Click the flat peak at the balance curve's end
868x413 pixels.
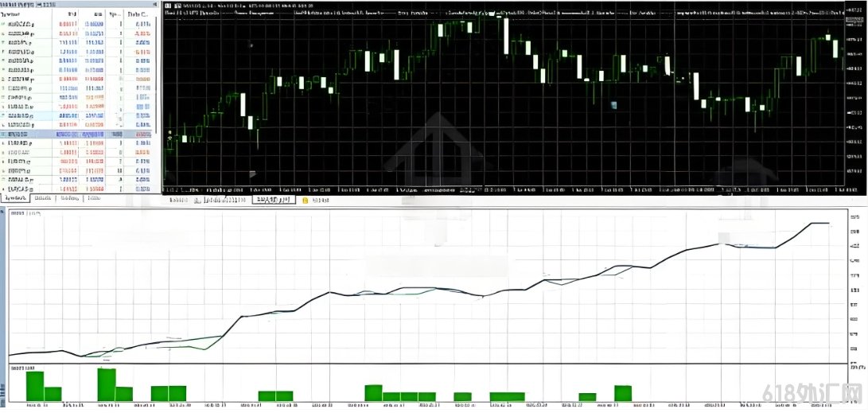click(819, 223)
